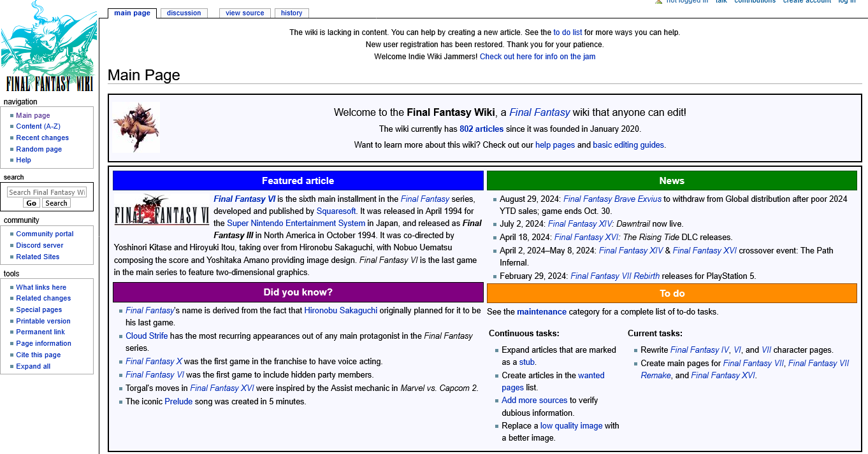Open the Discord server link
Viewport: 868px width, 454px height.
40,245
